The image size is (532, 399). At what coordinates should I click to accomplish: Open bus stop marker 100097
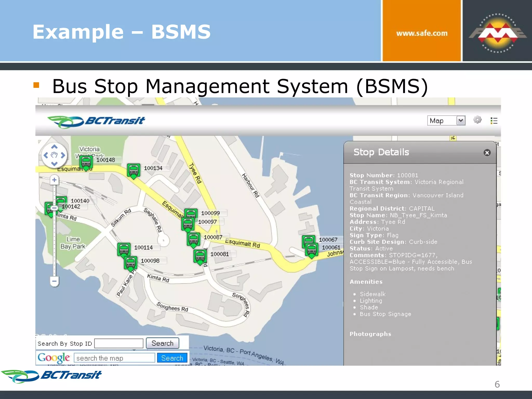pos(188,224)
